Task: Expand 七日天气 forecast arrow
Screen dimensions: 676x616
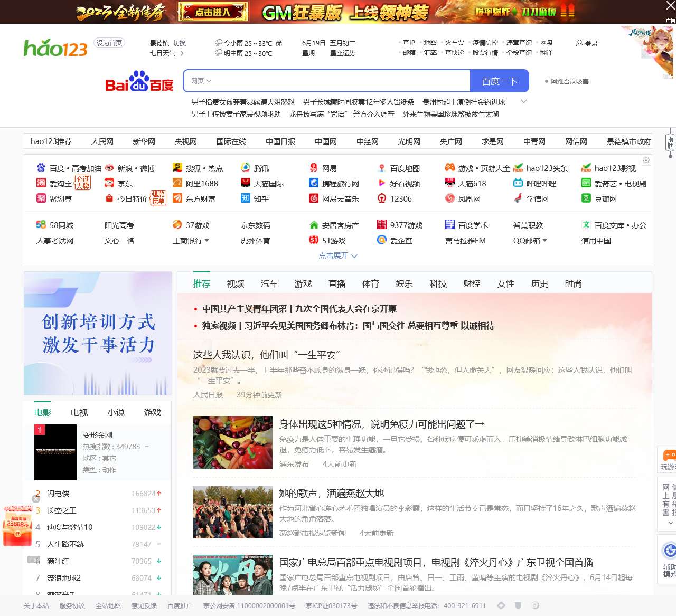Action: pyautogui.click(x=182, y=53)
